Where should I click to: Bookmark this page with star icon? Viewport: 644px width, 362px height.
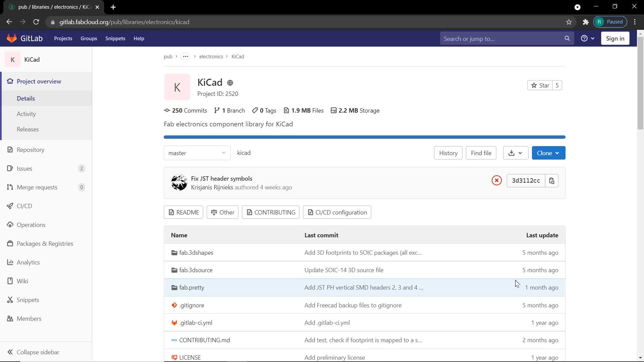569,22
